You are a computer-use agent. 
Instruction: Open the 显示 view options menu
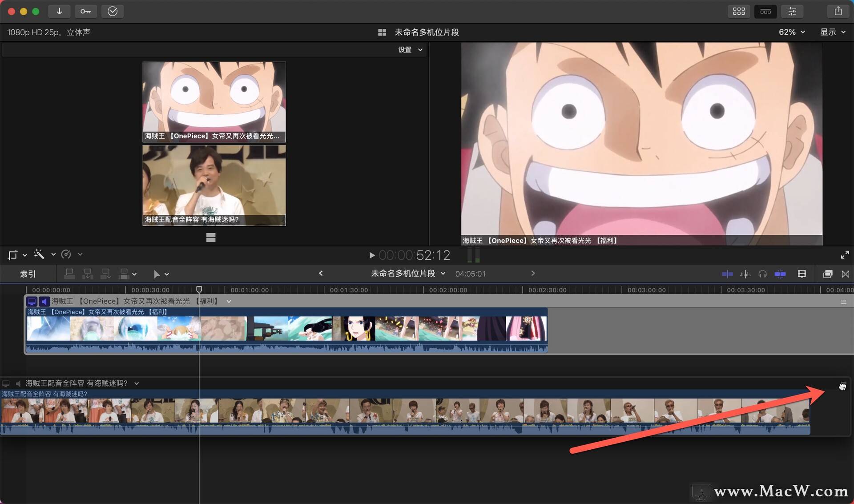(833, 32)
